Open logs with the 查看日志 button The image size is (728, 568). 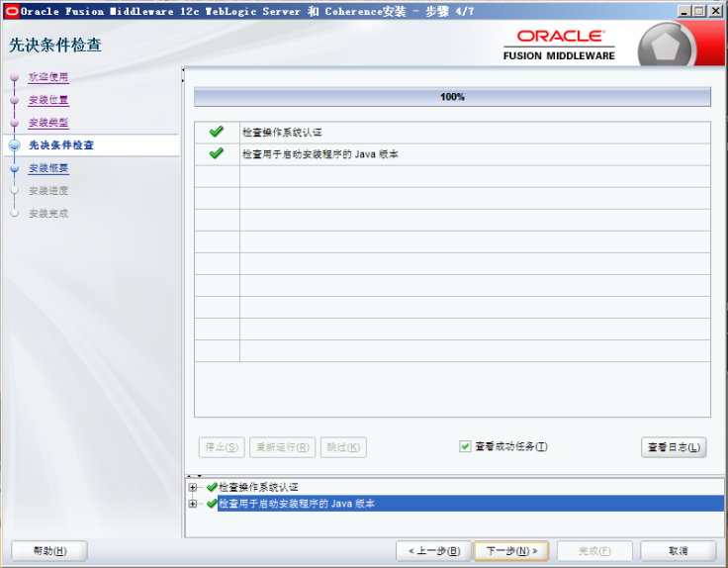(x=674, y=447)
